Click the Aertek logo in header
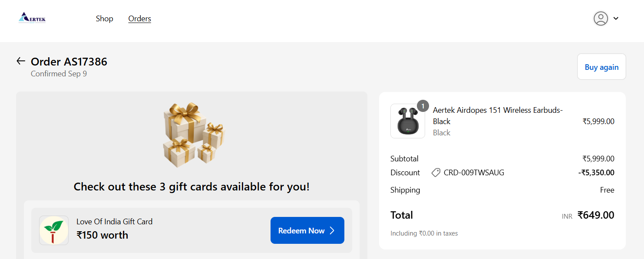644x259 pixels. click(32, 18)
